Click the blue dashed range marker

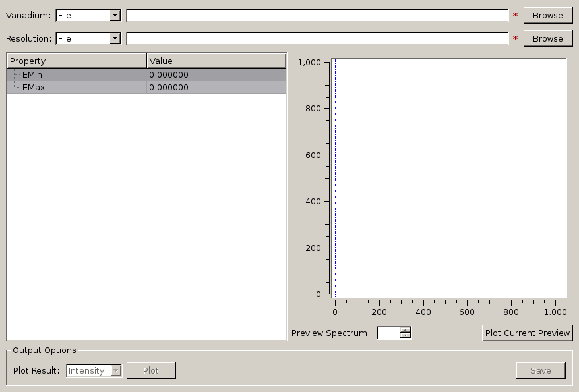click(335, 178)
